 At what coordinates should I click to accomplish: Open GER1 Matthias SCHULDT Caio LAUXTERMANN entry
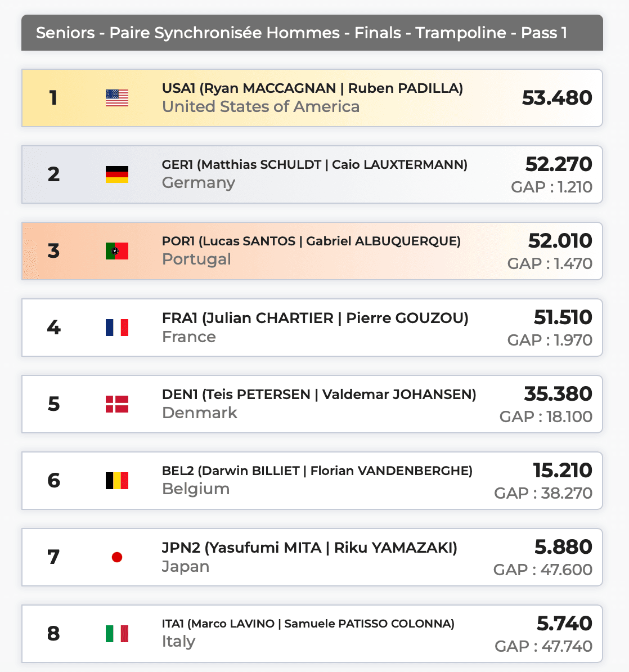[314, 165]
